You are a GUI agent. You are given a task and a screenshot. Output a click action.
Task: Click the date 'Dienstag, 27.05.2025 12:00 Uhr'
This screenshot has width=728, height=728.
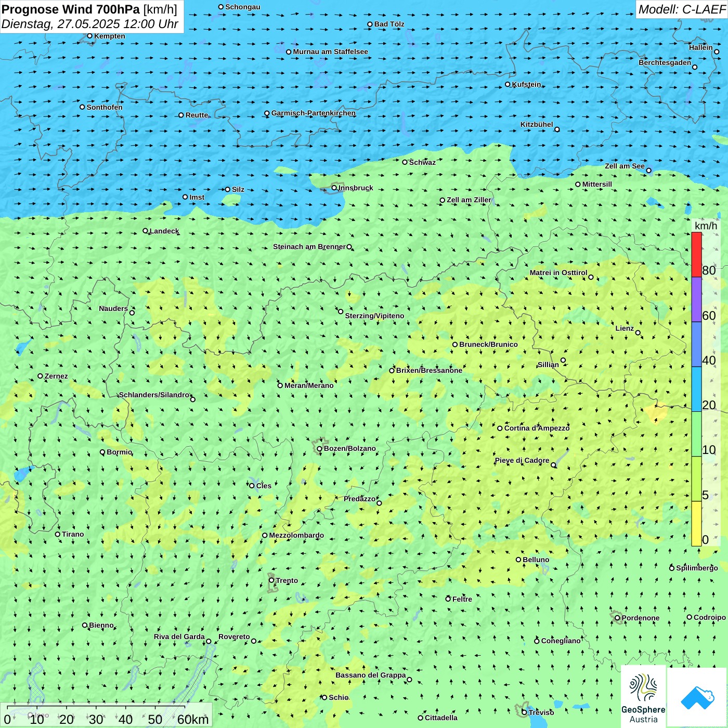tap(90, 24)
